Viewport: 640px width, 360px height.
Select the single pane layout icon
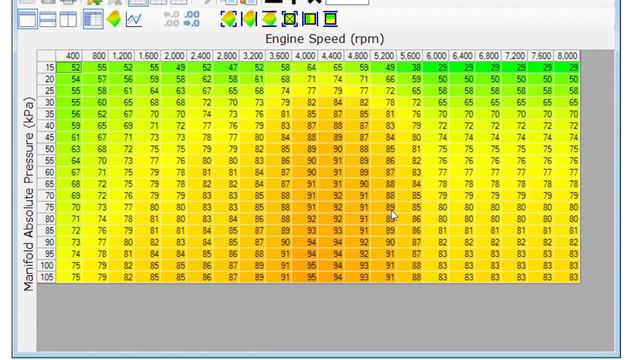27,19
